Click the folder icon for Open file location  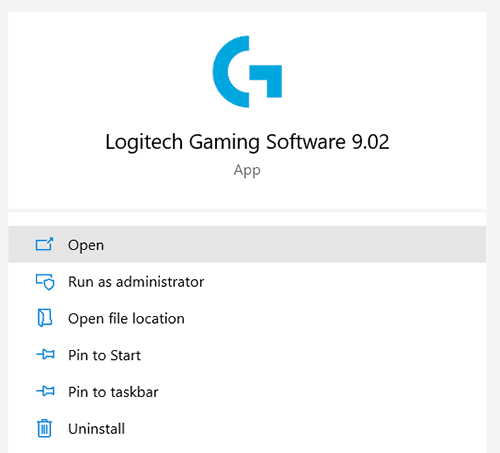click(x=44, y=318)
